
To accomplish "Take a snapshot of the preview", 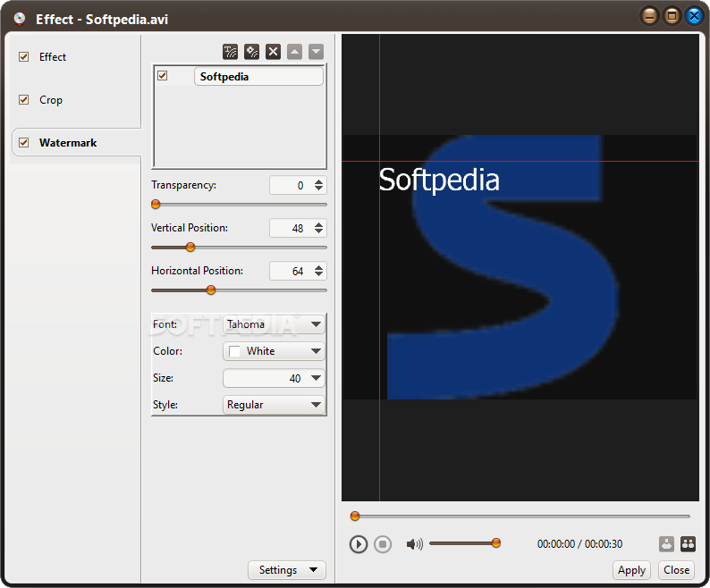I will coord(666,543).
